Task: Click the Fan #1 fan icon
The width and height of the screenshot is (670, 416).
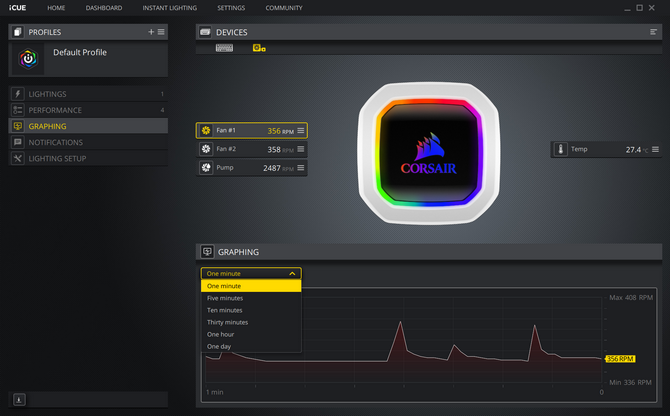Action: point(206,130)
